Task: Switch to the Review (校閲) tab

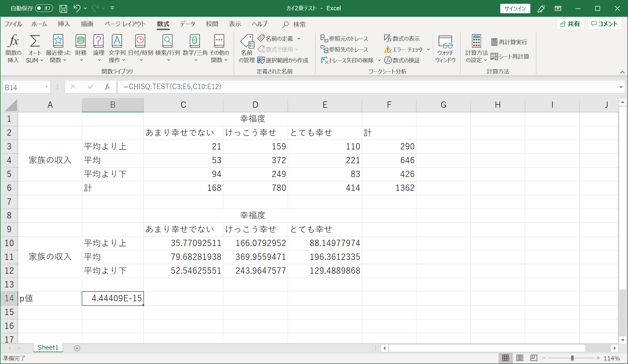Action: point(212,24)
